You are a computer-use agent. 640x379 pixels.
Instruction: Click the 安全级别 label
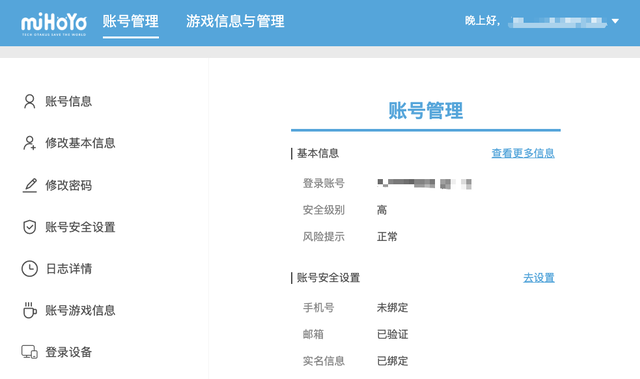coord(323,210)
